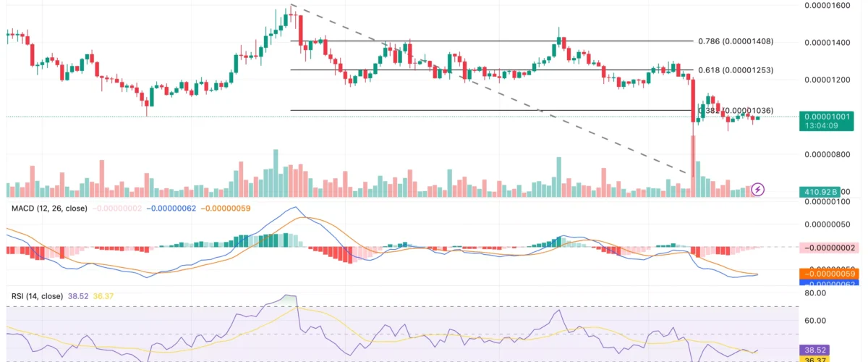Select the 0.382 Fibonacci level label
This screenshot has width=868, height=362.
pos(735,110)
